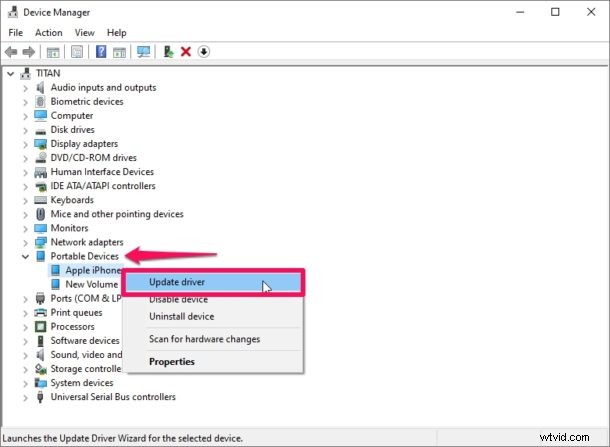Select the Portable Devices label
610x447 pixels.
[84, 256]
